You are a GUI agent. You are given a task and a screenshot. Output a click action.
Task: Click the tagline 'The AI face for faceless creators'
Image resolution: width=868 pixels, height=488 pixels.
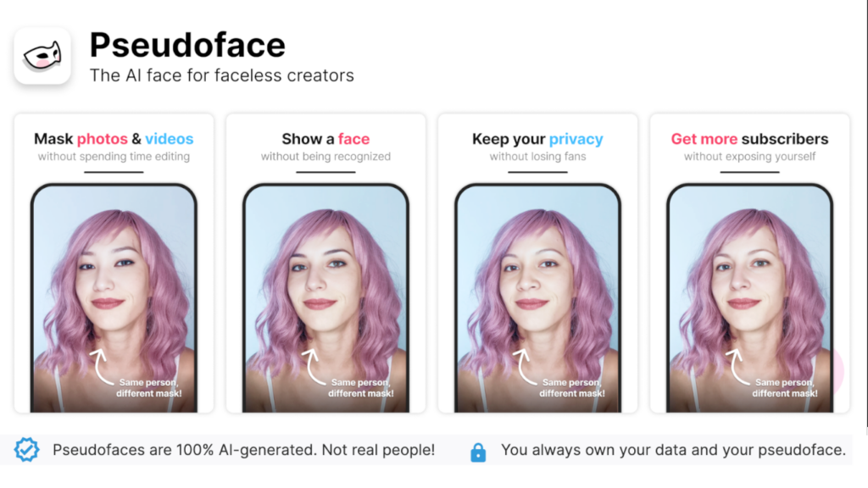222,75
